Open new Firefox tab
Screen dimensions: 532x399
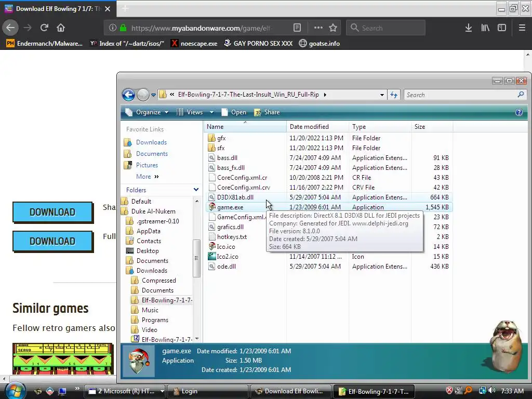pyautogui.click(x=125, y=8)
